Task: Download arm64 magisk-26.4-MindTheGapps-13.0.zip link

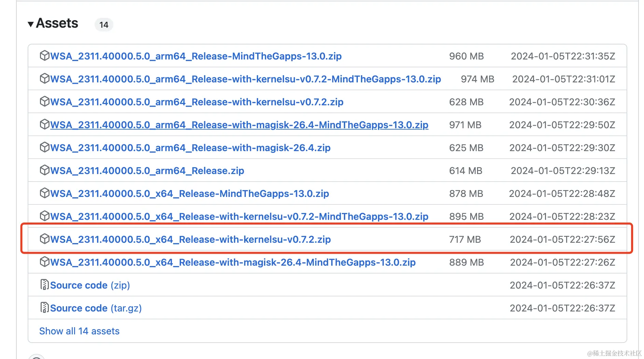Action: [239, 125]
